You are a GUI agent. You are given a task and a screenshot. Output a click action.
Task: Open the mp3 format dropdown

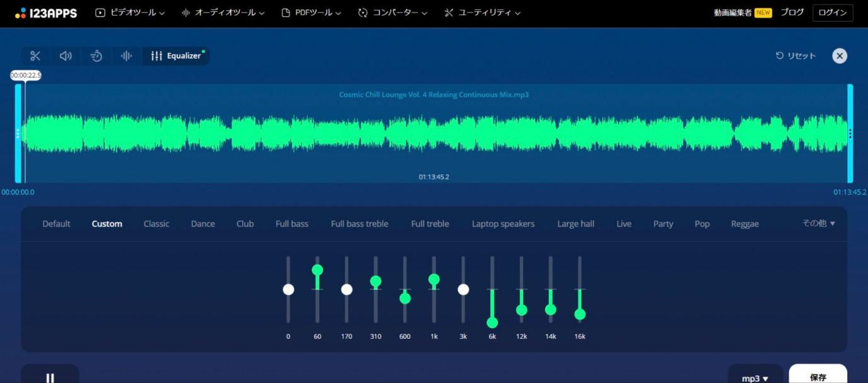coord(755,377)
